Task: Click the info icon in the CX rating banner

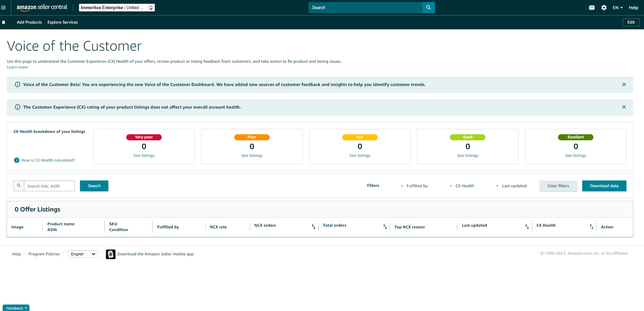Action: coord(18,107)
